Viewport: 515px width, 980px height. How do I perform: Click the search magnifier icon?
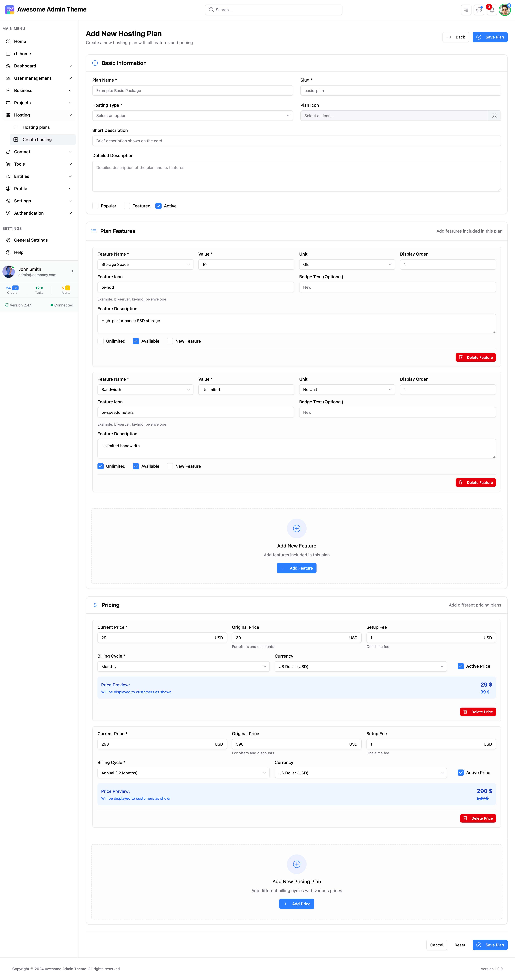212,10
